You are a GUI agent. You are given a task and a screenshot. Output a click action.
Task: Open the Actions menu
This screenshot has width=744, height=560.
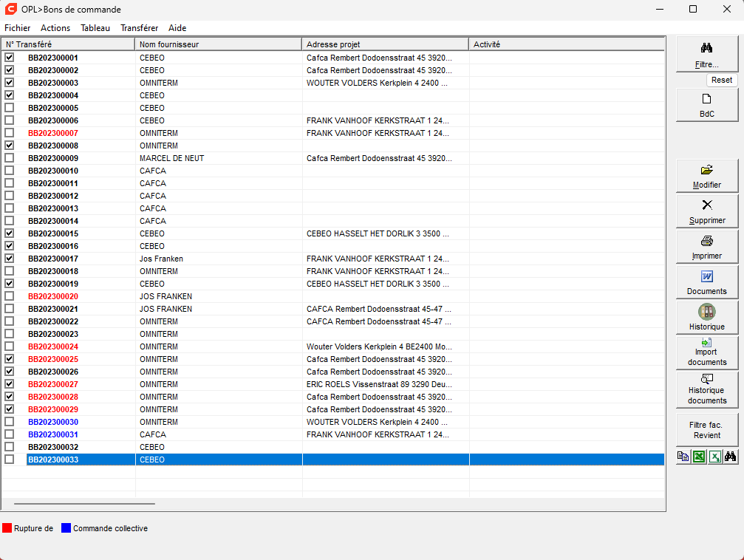click(55, 28)
